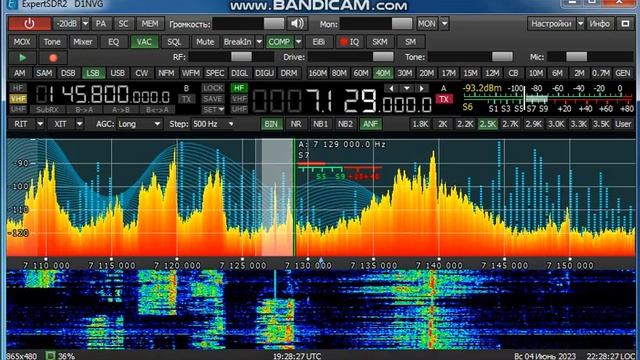640x360 pixels.
Task: Adjust Drive slider
Action: [x=351, y=57]
